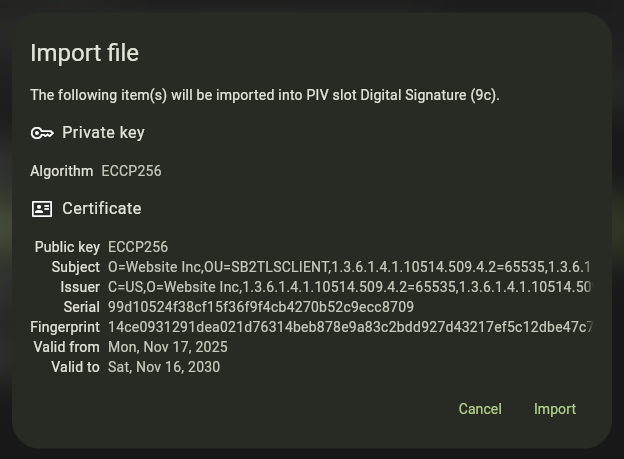Select the Fingerprint hash value
Viewport: 624px width, 459px height.
coord(348,327)
